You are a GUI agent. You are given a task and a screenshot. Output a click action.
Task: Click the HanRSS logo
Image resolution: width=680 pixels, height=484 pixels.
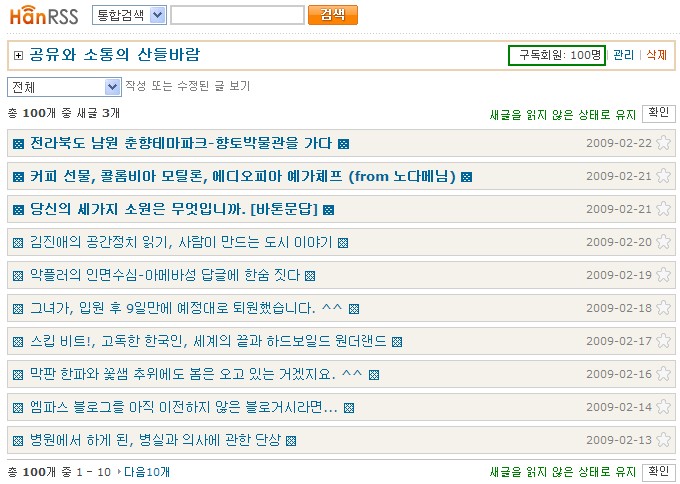pyautogui.click(x=44, y=16)
